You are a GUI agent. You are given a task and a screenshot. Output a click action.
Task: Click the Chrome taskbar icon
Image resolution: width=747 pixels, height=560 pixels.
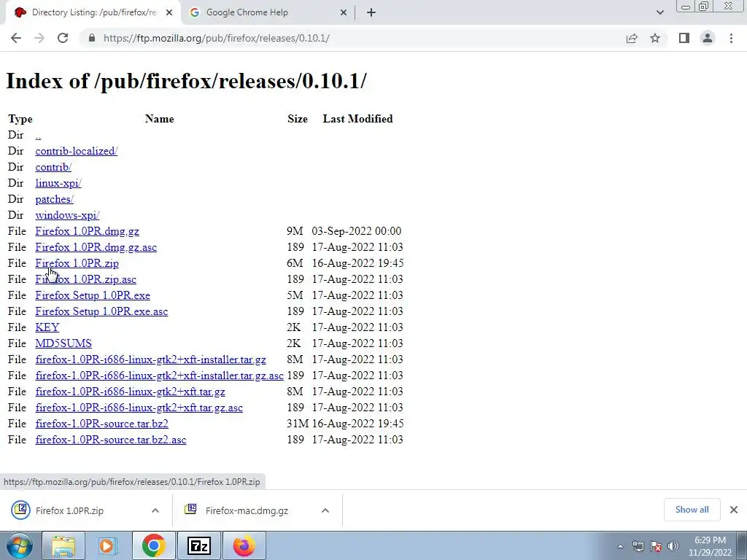tap(153, 545)
